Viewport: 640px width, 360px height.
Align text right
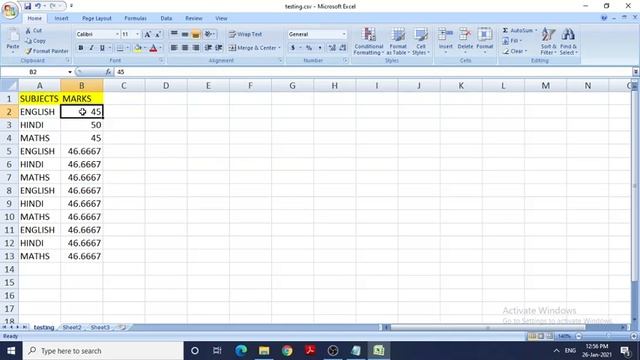click(196, 48)
